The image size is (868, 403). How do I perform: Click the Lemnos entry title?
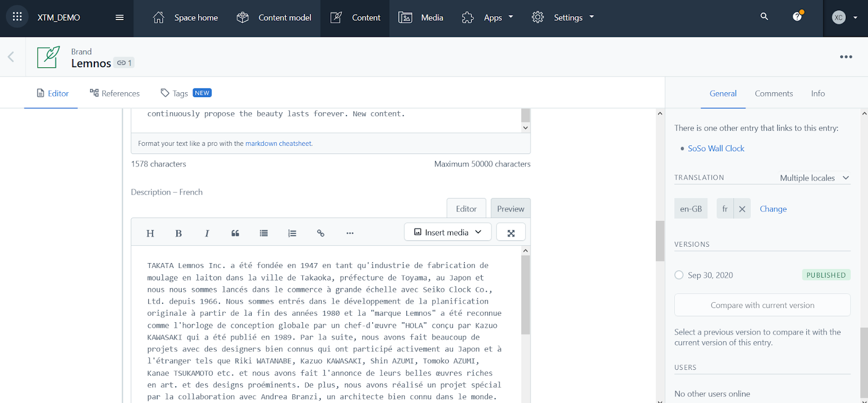coord(91,63)
